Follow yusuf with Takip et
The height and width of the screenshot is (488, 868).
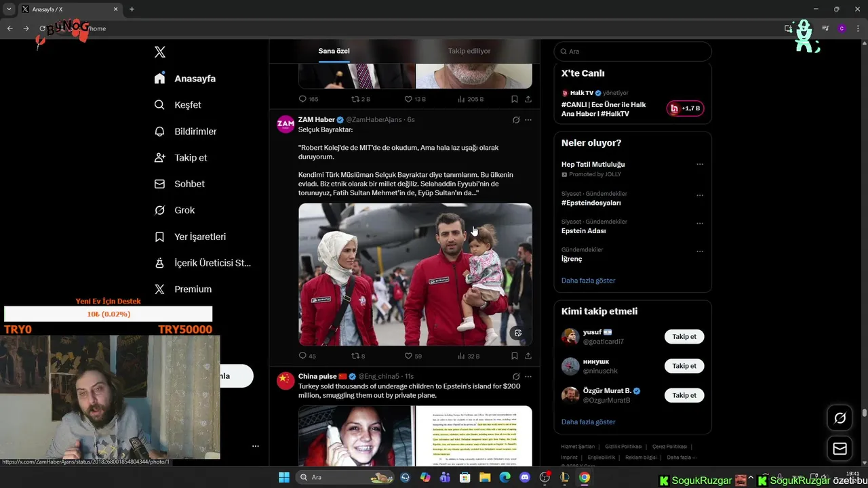(x=684, y=337)
